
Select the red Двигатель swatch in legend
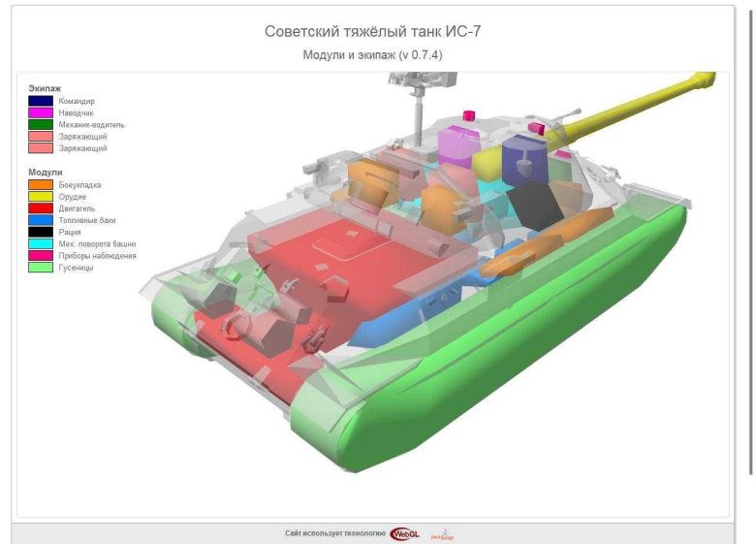tap(41, 208)
